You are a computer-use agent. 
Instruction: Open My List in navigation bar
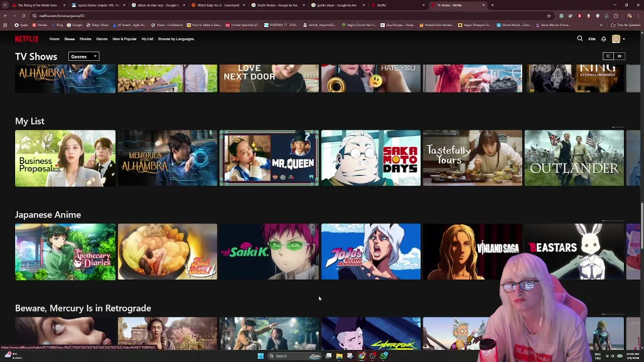pos(147,39)
